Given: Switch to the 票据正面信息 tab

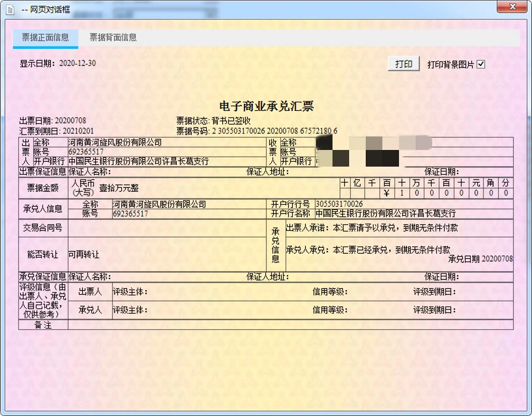Looking at the screenshot, I should click(x=45, y=38).
